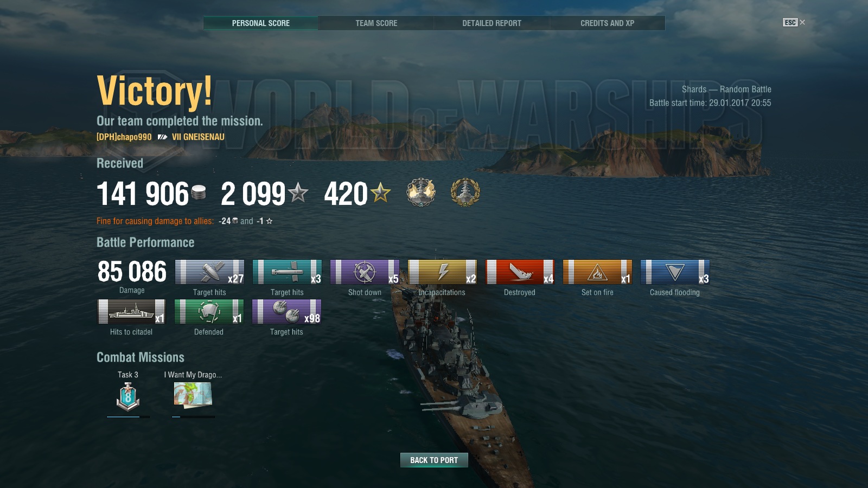Screen dimensions: 868x488
Task: Open the Task 3 combat mission badge
Action: pos(128,396)
